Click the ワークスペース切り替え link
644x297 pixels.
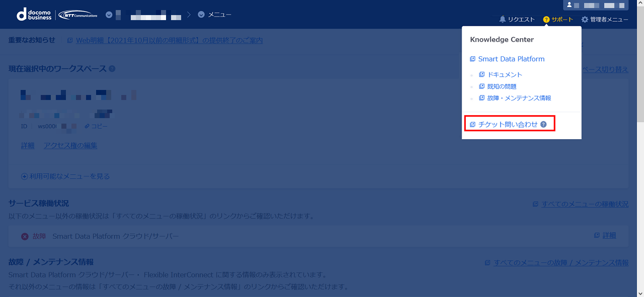[605, 69]
